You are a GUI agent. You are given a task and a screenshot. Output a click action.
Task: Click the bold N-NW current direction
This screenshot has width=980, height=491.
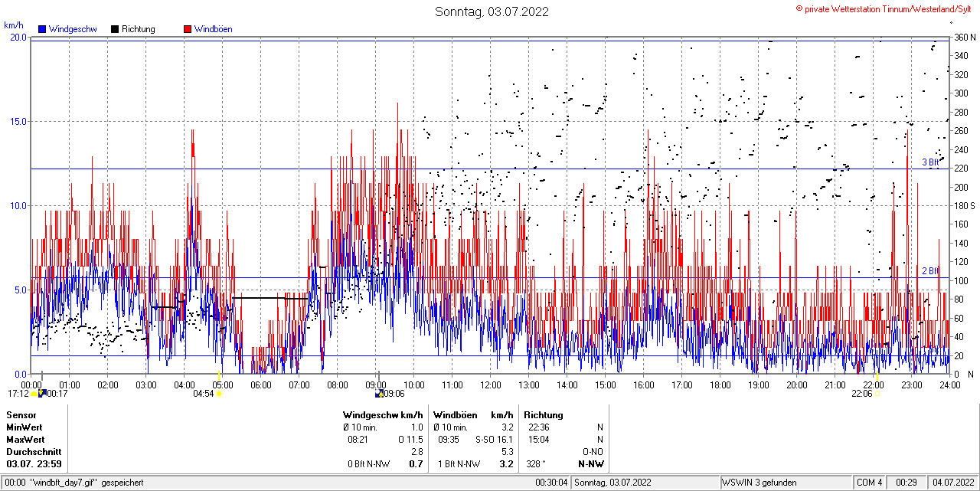click(590, 463)
